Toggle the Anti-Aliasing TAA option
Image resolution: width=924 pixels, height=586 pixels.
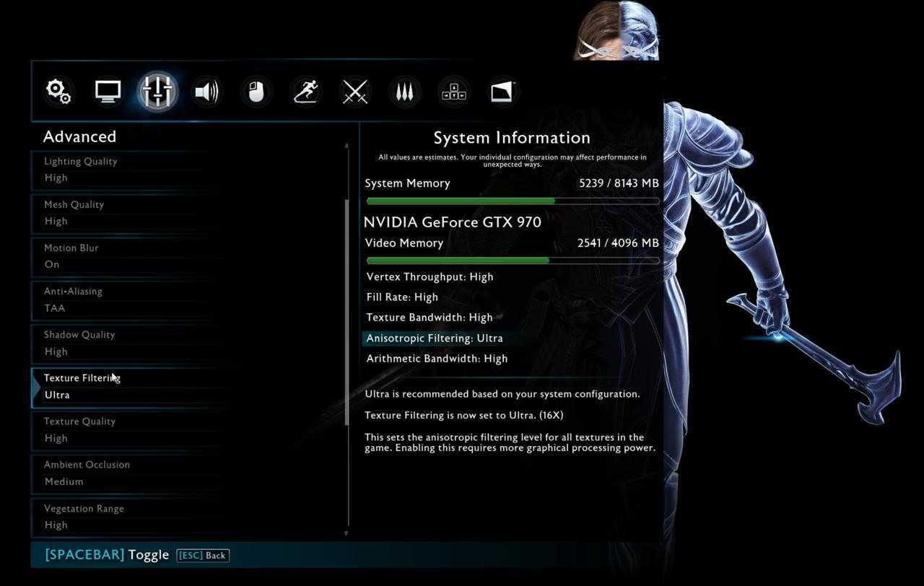pos(123,299)
